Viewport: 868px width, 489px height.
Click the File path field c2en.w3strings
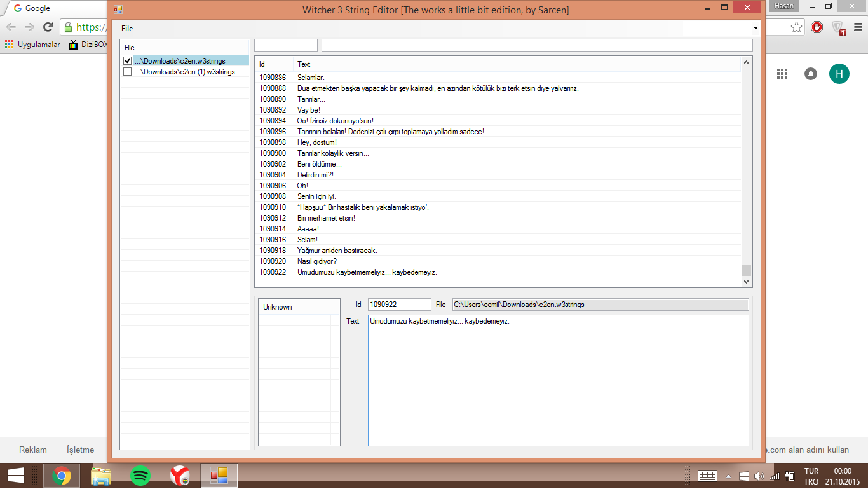click(600, 305)
